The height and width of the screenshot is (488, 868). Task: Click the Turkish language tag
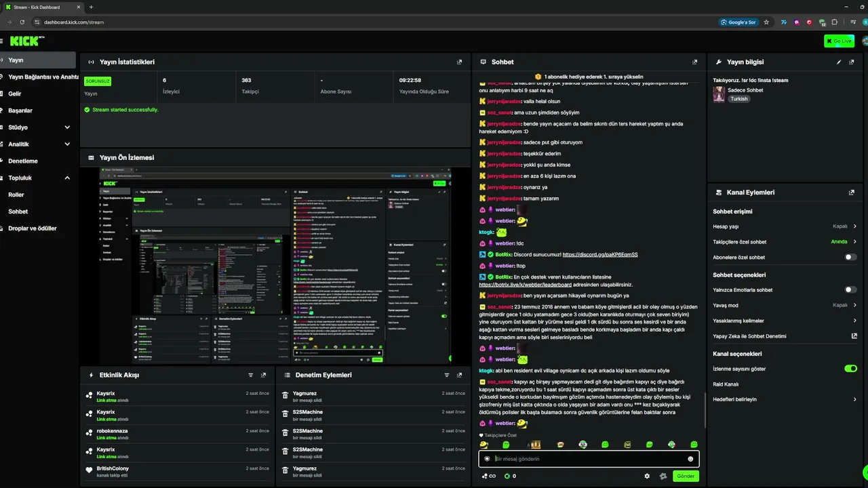coord(738,99)
